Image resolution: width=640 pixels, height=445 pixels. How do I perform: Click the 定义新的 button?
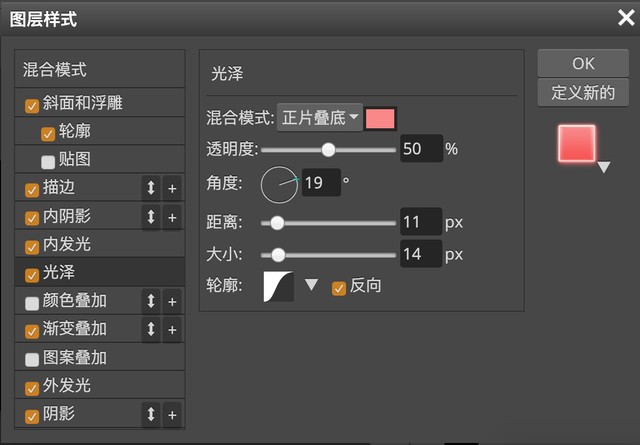[583, 93]
